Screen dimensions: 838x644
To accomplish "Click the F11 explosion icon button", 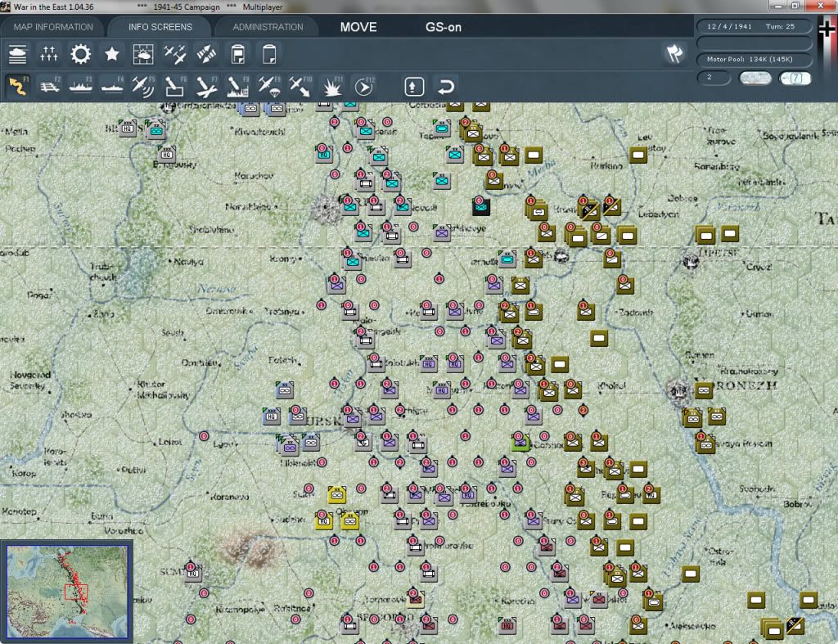I will 332,86.
